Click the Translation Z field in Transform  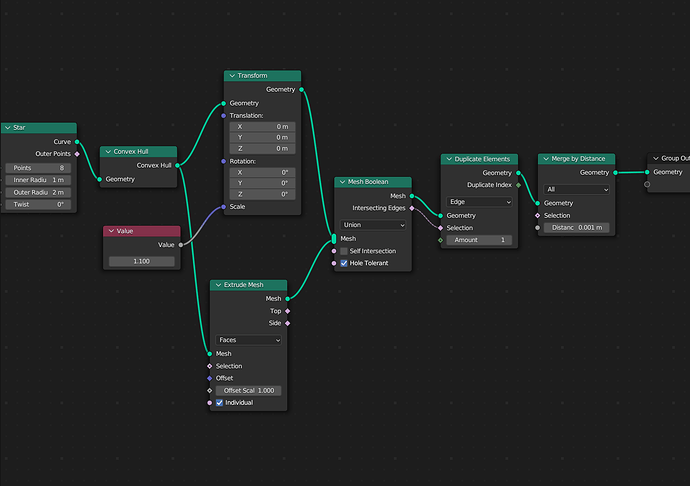(x=262, y=148)
